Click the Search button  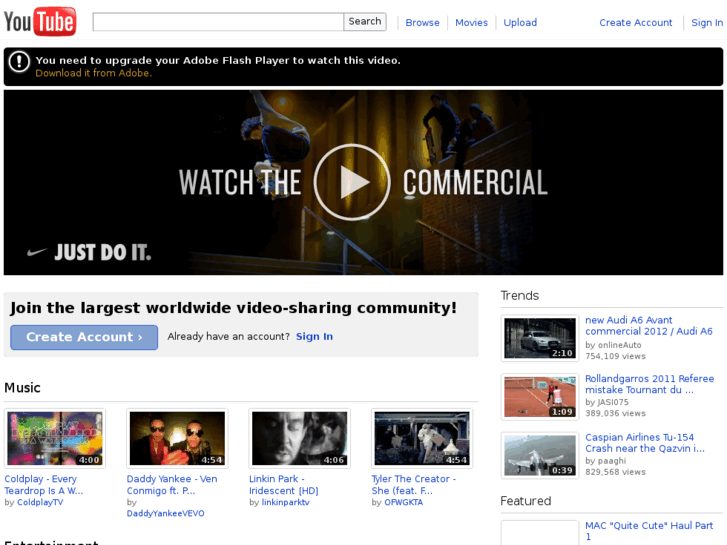(365, 22)
